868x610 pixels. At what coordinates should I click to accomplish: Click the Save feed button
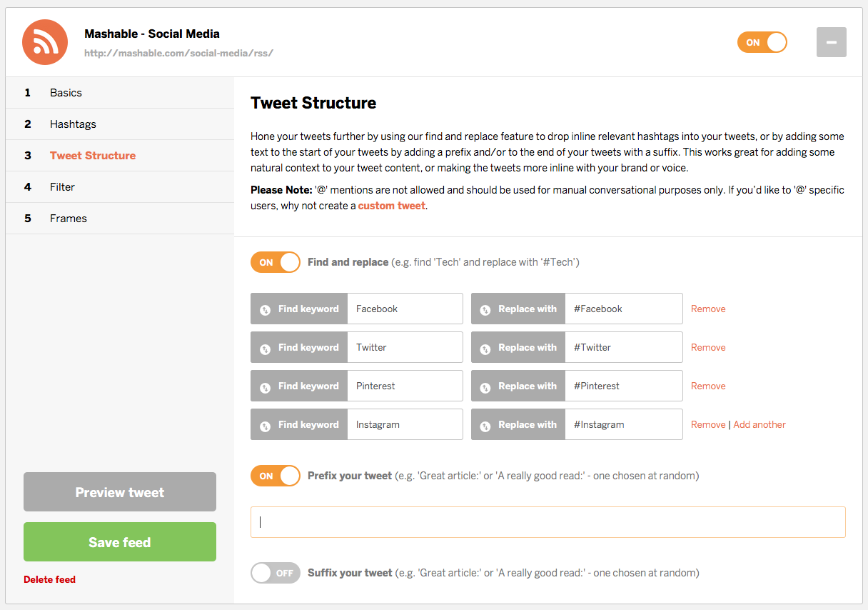point(119,541)
